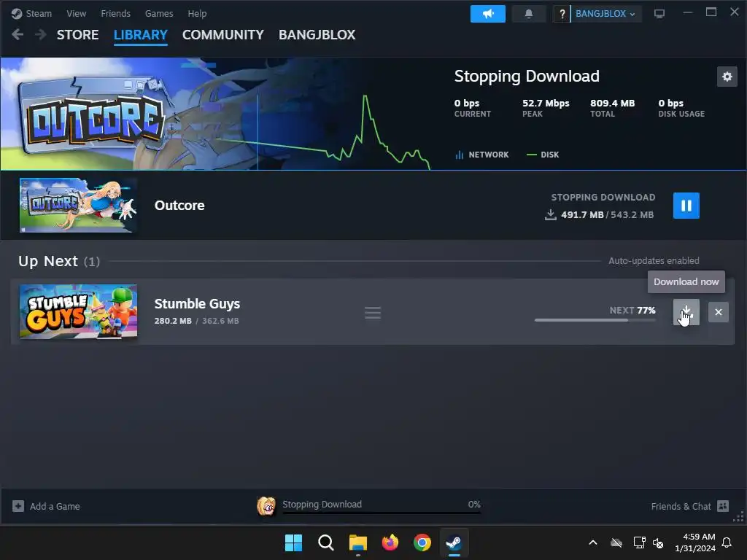The image size is (747, 560).
Task: Open notifications bell
Action: (528, 14)
